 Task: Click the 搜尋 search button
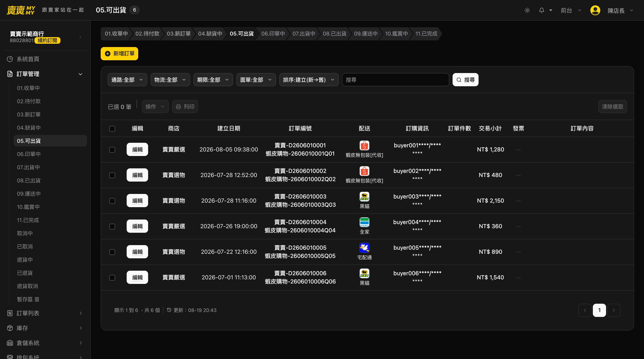(x=466, y=80)
